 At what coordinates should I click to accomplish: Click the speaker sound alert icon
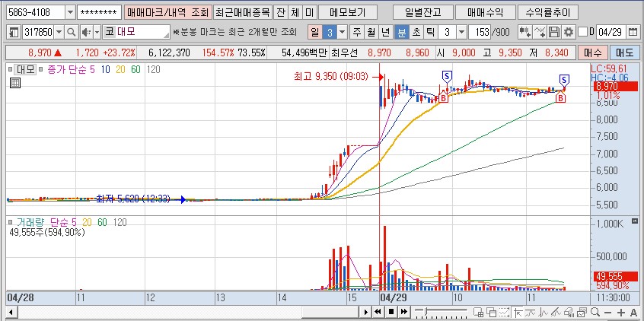point(86,32)
